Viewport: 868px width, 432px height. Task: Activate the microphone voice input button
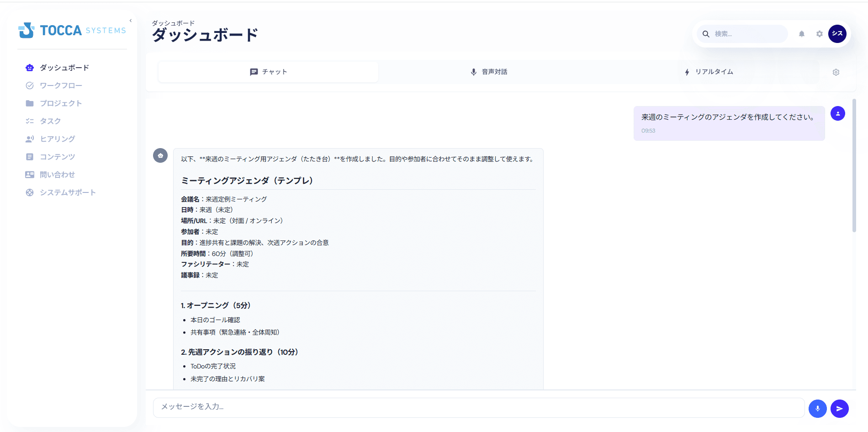817,408
